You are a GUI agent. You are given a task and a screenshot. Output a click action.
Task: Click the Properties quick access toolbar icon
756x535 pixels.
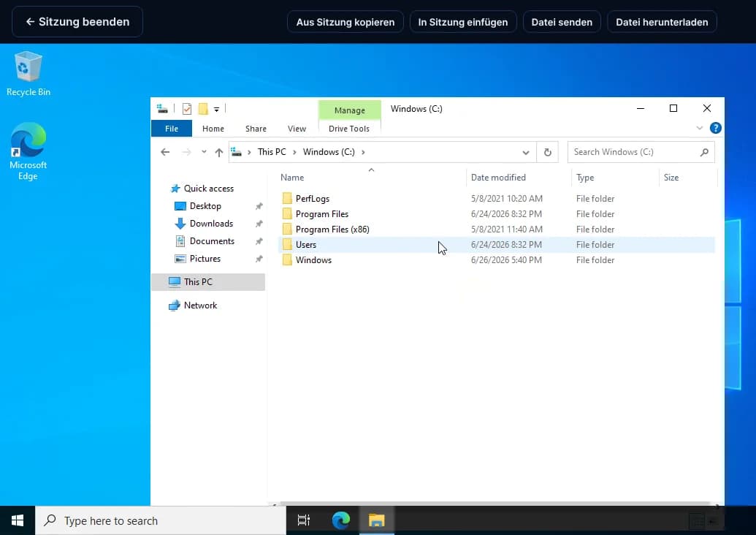(x=187, y=109)
